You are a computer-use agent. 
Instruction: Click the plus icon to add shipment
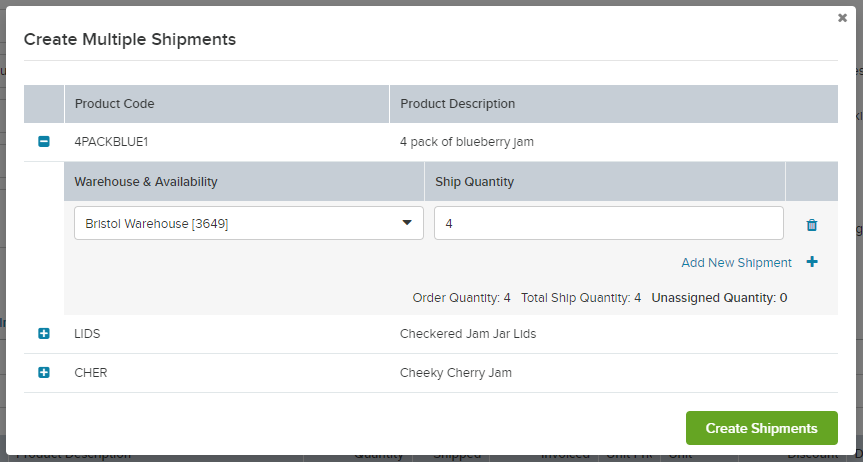tap(812, 263)
